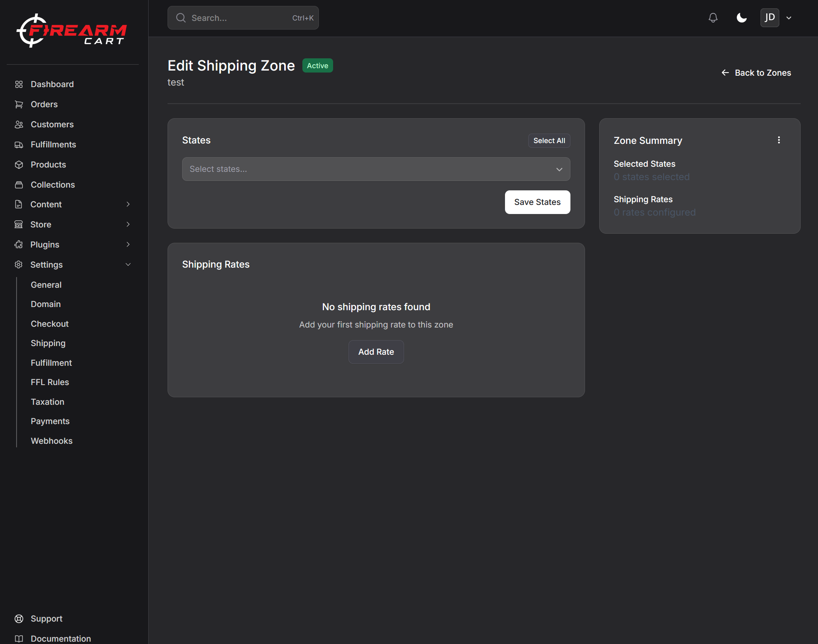The image size is (818, 644).
Task: Focus the Search input field
Action: point(243,18)
